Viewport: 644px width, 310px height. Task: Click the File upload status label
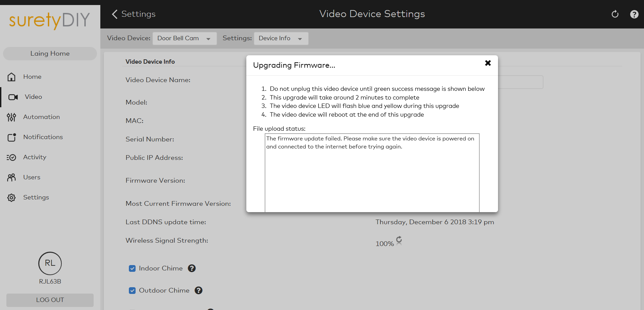279,129
